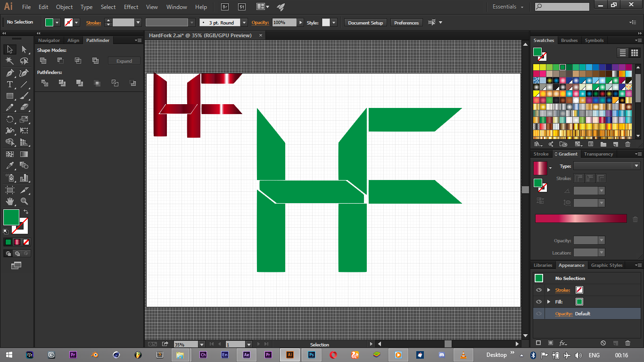
Task: Click the Document Setup button
Action: (x=365, y=23)
